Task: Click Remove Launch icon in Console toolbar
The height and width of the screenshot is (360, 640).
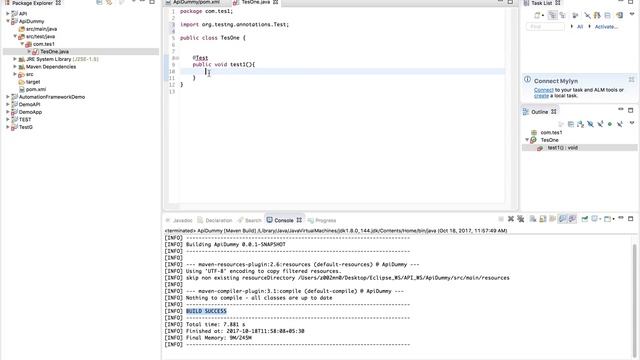Action: tap(511, 219)
